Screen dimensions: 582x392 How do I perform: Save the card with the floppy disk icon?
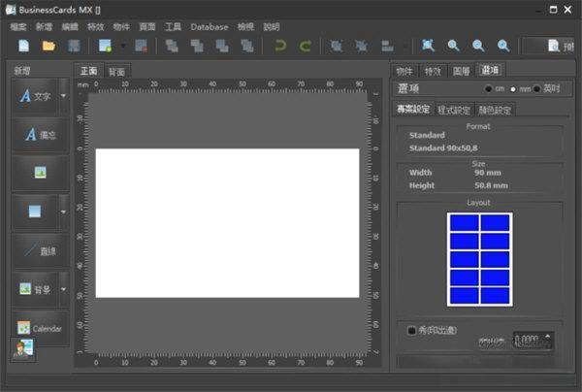tap(74, 46)
